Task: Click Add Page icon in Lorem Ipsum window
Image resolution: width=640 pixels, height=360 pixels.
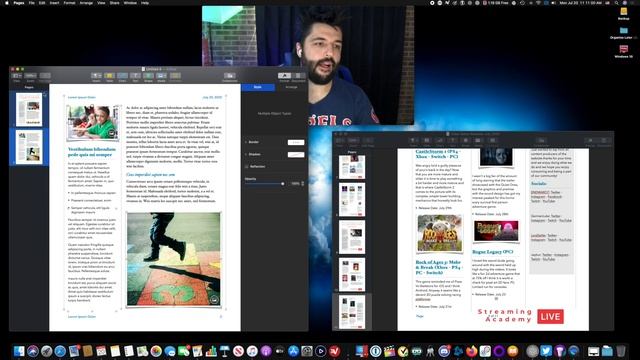Action: coord(45,76)
